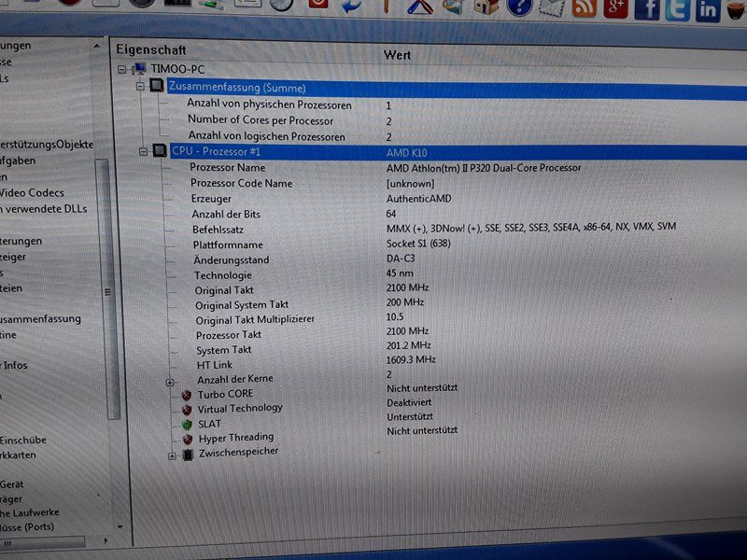Select Einschübe in the left panel
Screen dimensions: 747x560
tap(23, 440)
